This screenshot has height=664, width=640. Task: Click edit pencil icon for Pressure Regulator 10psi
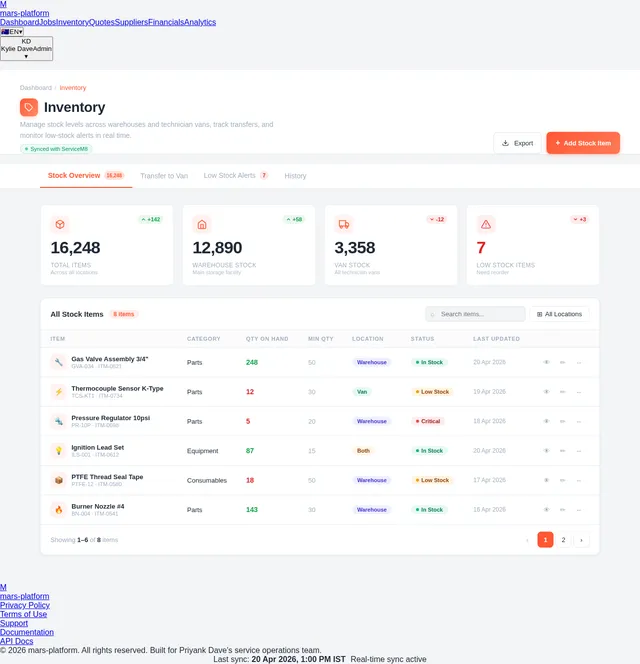point(562,421)
